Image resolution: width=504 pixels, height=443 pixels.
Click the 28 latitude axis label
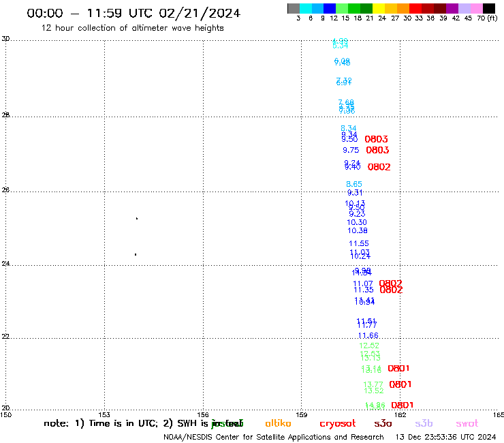(x=5, y=115)
